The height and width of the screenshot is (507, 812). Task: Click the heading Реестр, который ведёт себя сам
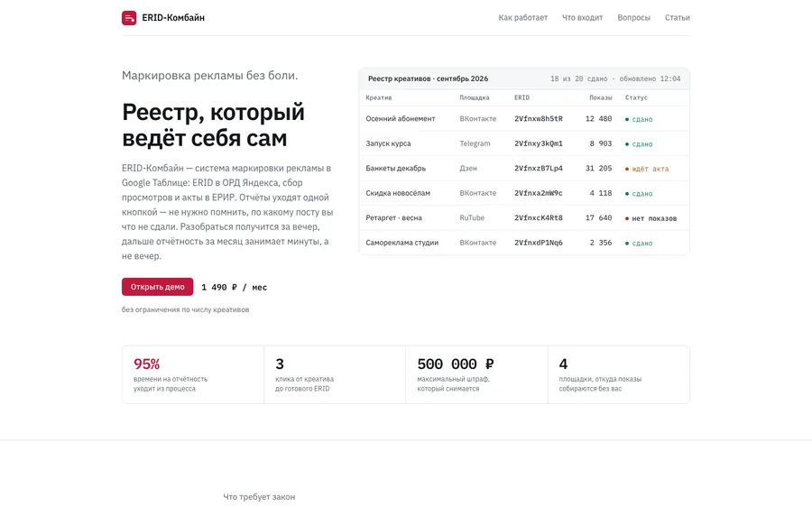click(x=213, y=124)
